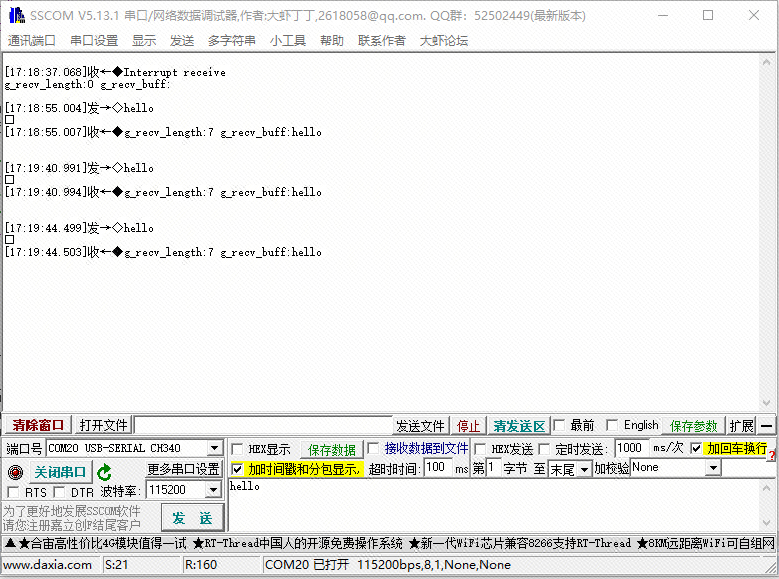Open the 小工具 menu
The height and width of the screenshot is (579, 779).
pyautogui.click(x=288, y=40)
